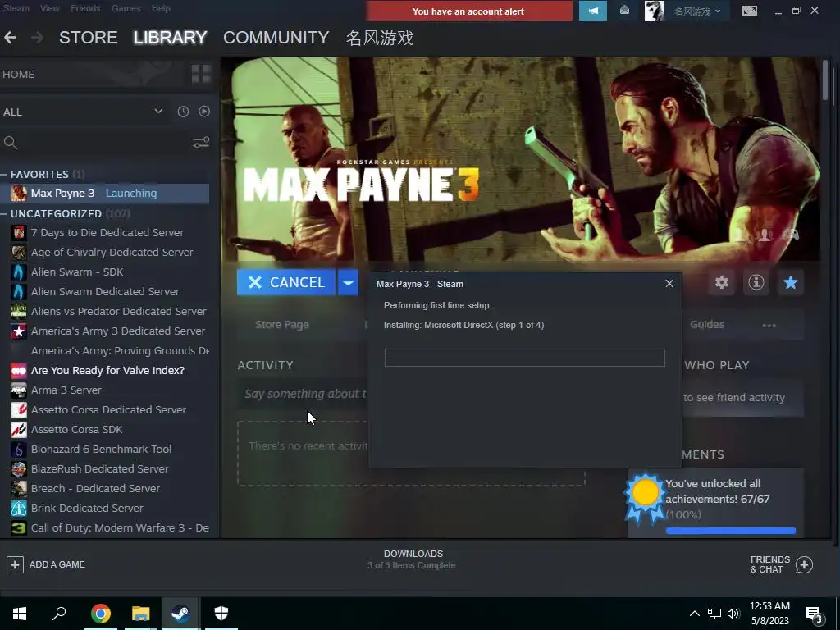
Task: Launch Chrome from the taskbar
Action: (101, 614)
